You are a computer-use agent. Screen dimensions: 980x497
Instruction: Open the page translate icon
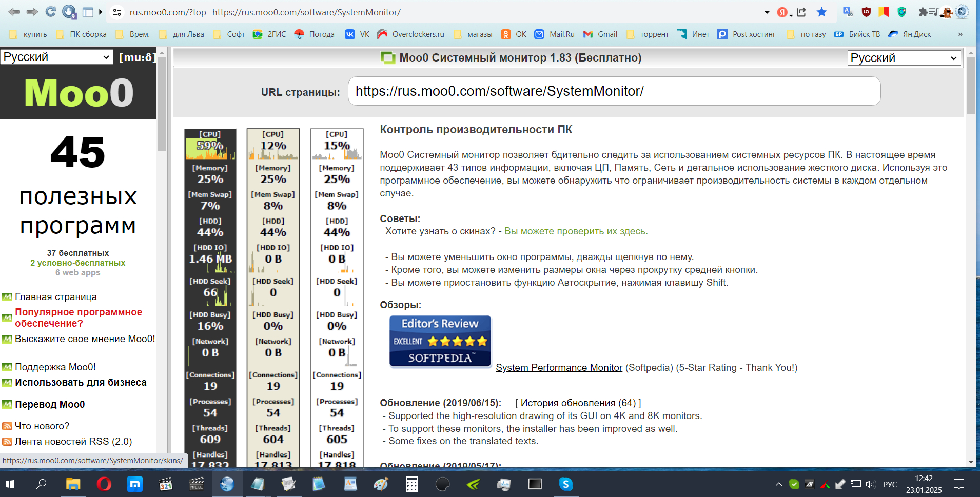click(x=848, y=12)
